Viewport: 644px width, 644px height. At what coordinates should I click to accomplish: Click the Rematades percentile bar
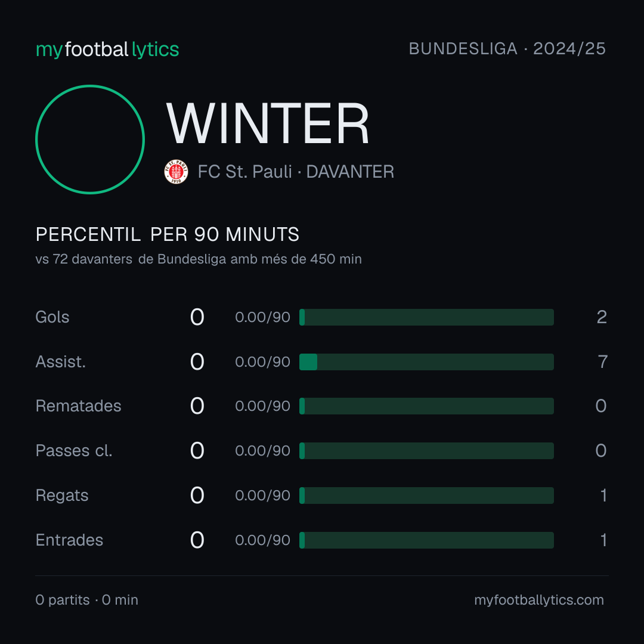426,406
